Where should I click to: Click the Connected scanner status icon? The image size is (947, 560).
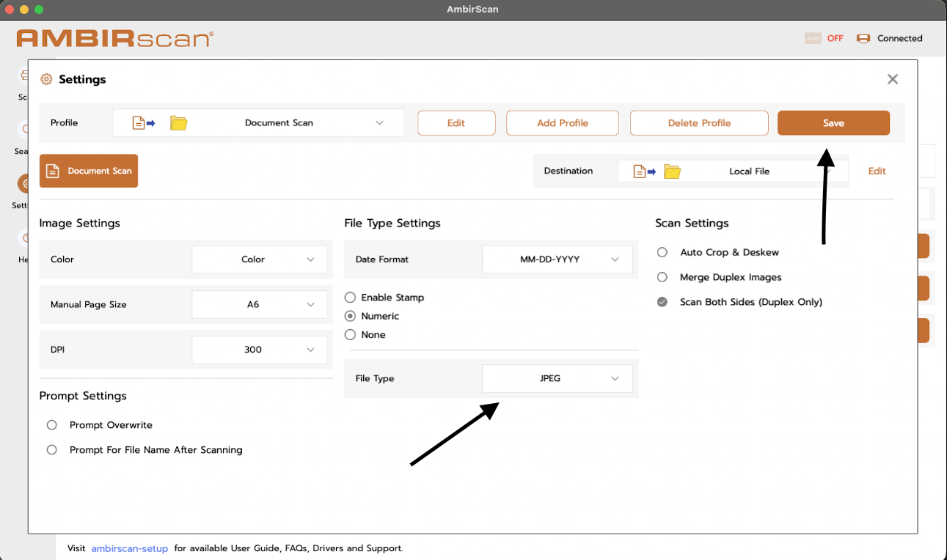tap(863, 39)
